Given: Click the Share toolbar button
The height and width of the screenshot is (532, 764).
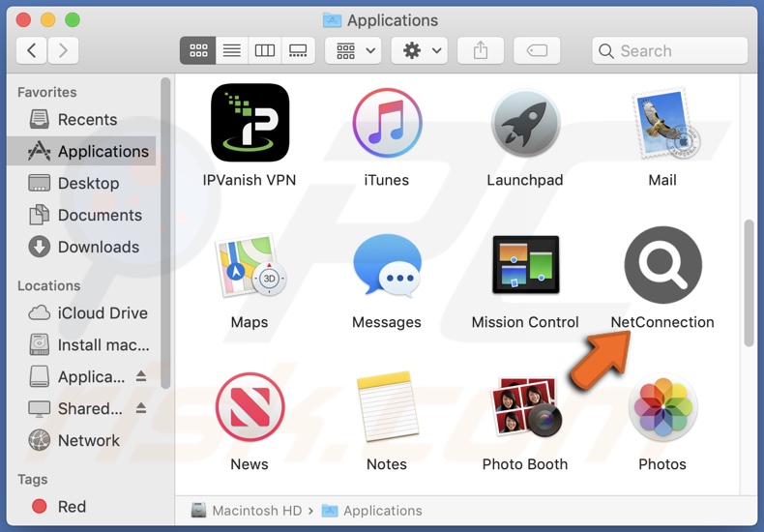Looking at the screenshot, I should 481,50.
